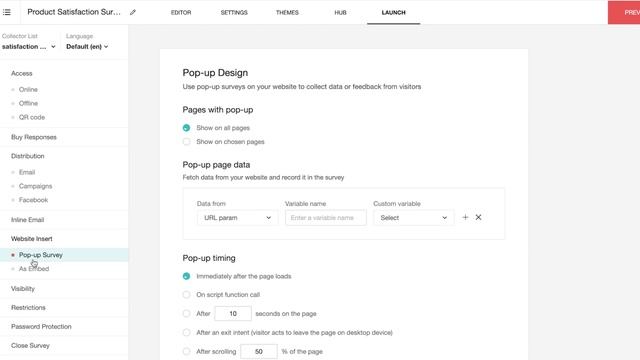Click the Distribution heading in sidebar

point(28,156)
